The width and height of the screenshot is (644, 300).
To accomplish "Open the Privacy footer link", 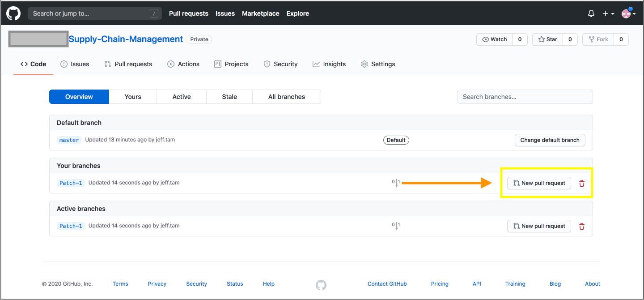I will click(157, 284).
